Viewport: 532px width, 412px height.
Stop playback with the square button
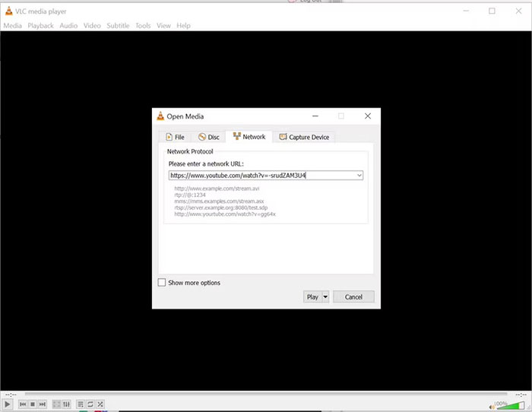(33, 404)
